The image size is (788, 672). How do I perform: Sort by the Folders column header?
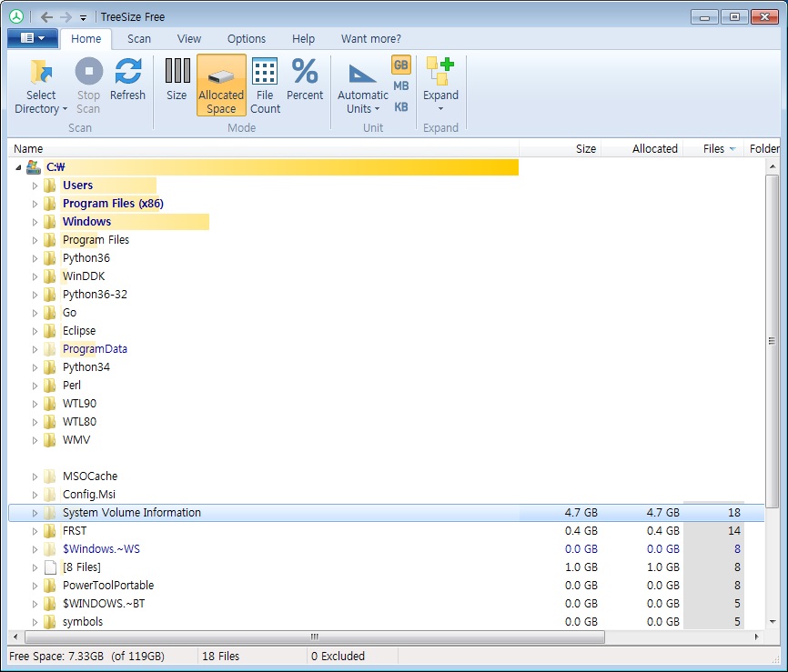[x=763, y=148]
